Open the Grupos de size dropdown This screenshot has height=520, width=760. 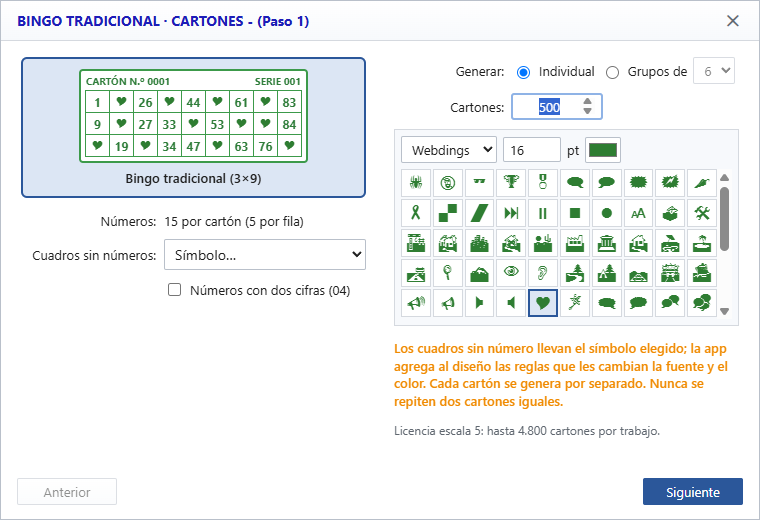tap(714, 71)
